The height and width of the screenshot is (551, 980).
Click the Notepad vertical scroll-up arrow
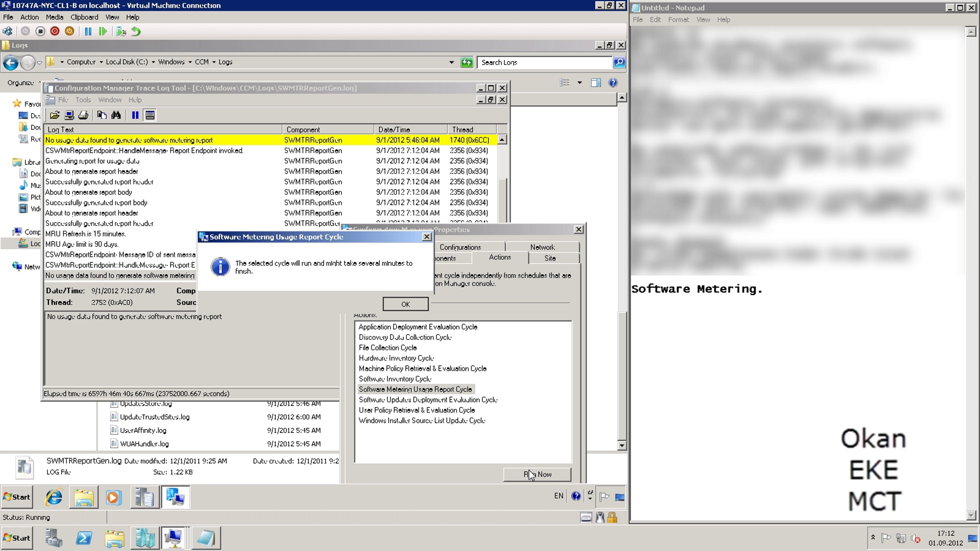point(971,31)
